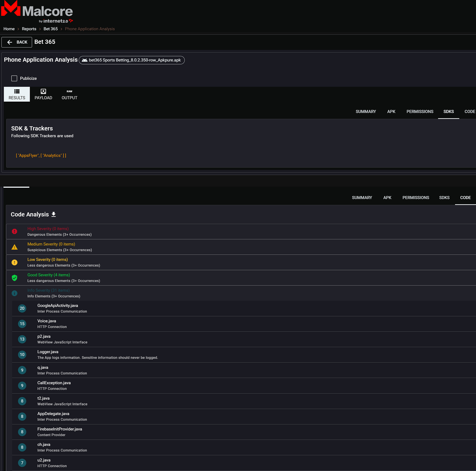Enable the Publicize checkbox
Screen dimensions: 476x471
point(14,78)
